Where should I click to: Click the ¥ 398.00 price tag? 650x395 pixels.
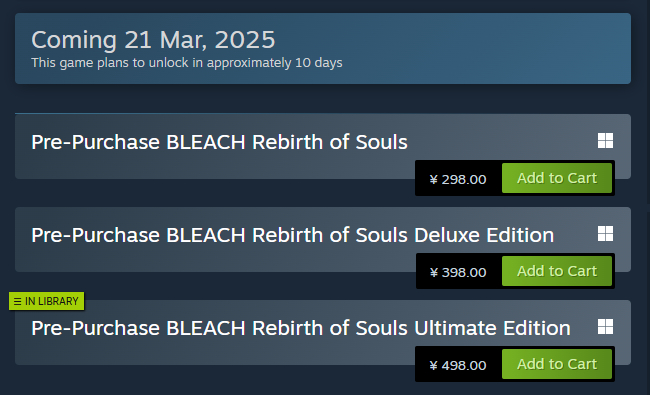pos(458,272)
